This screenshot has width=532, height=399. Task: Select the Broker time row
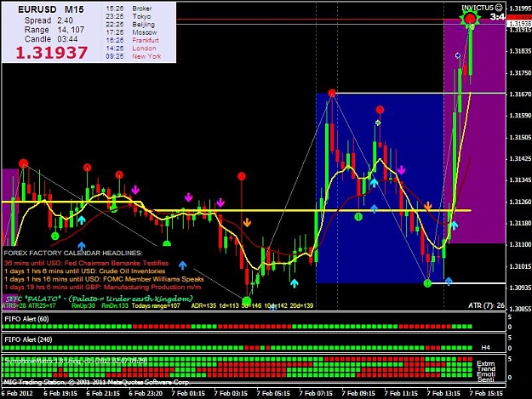click(129, 9)
